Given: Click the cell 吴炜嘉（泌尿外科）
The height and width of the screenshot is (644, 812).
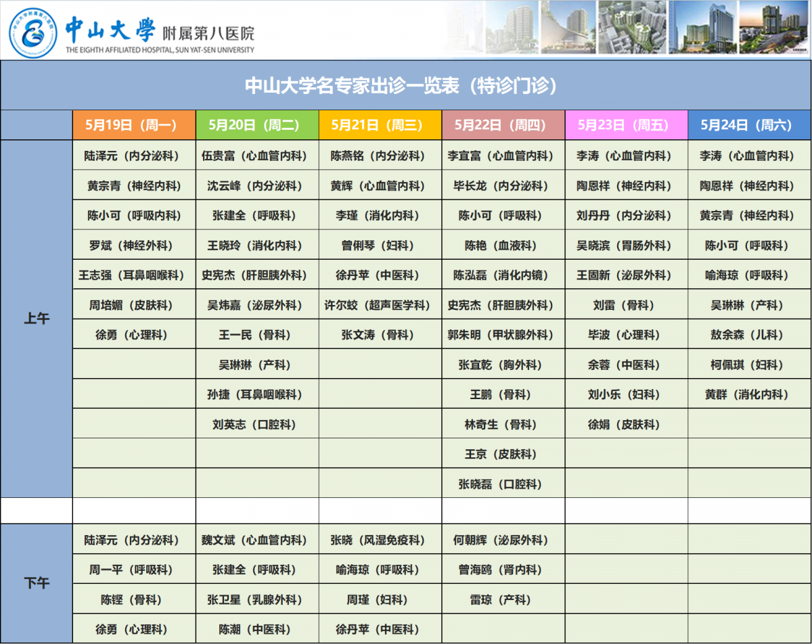Looking at the screenshot, I should [x=257, y=305].
